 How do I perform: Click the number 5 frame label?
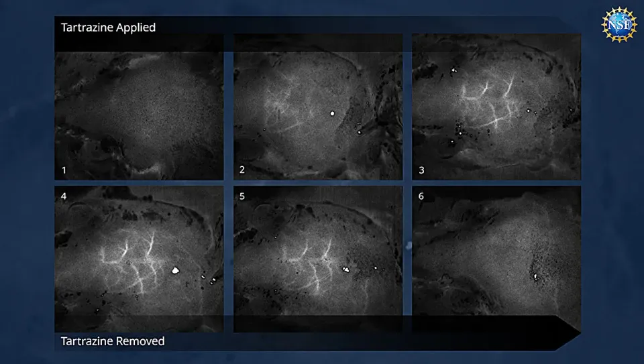click(242, 196)
